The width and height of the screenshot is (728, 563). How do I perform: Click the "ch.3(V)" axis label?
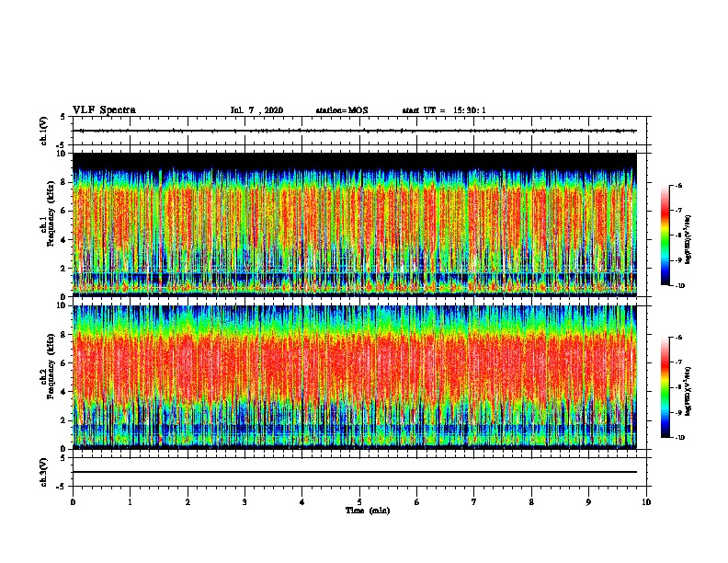click(x=44, y=472)
